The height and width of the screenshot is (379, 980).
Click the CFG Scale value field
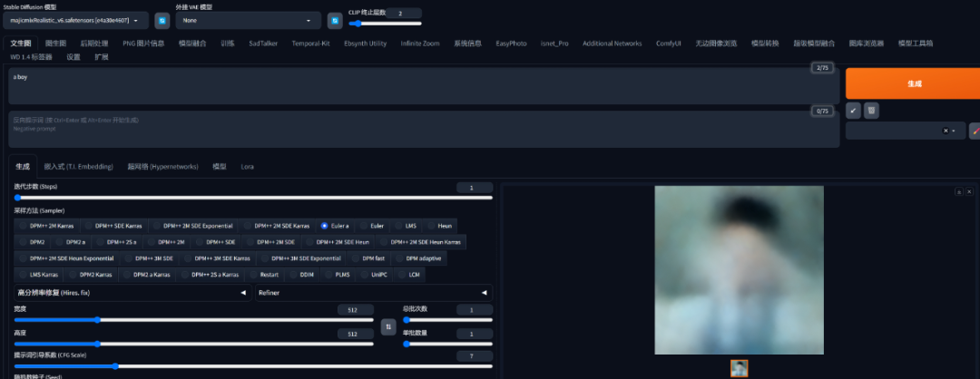(474, 356)
